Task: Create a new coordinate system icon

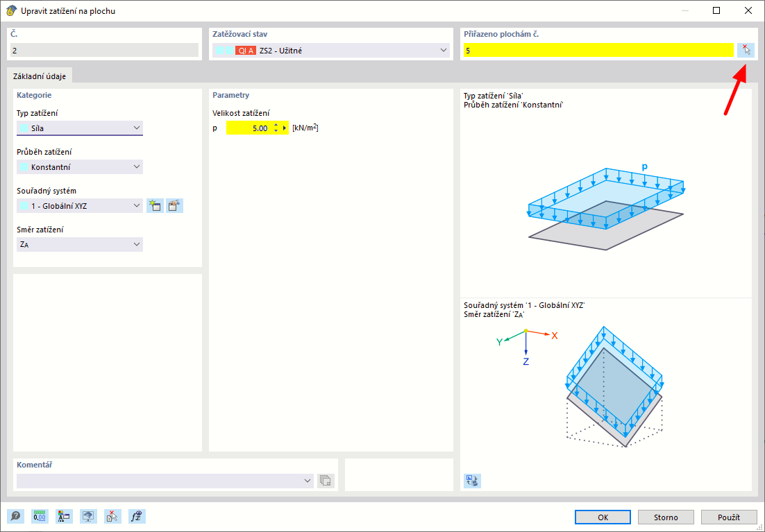Action: [x=155, y=206]
